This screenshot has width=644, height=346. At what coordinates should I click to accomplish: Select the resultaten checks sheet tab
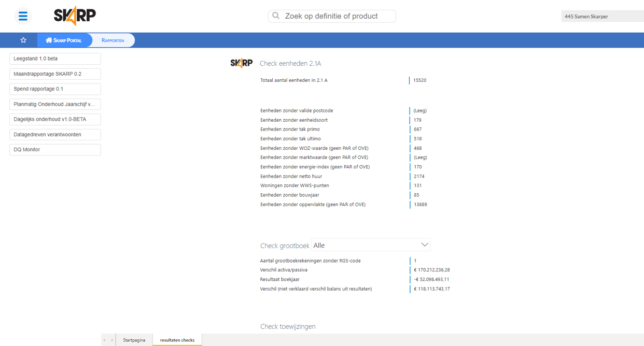click(177, 340)
